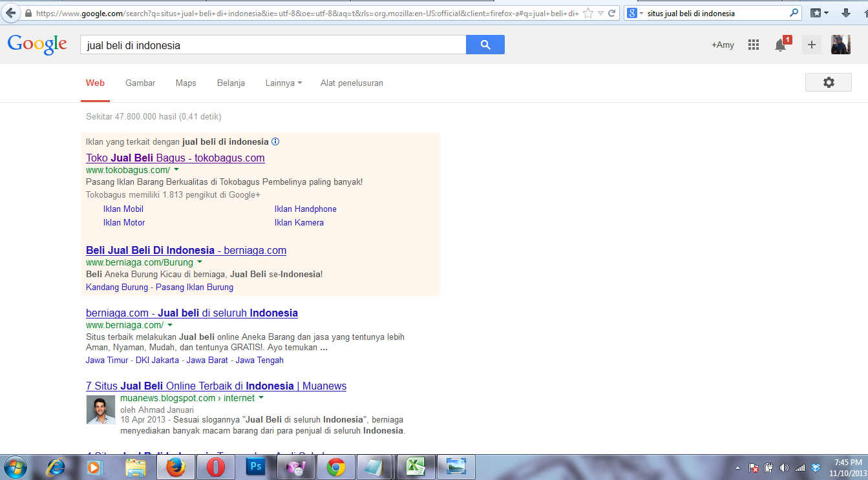This screenshot has height=480, width=868.
Task: Open the Iklan Motor sitelink
Action: click(x=124, y=222)
